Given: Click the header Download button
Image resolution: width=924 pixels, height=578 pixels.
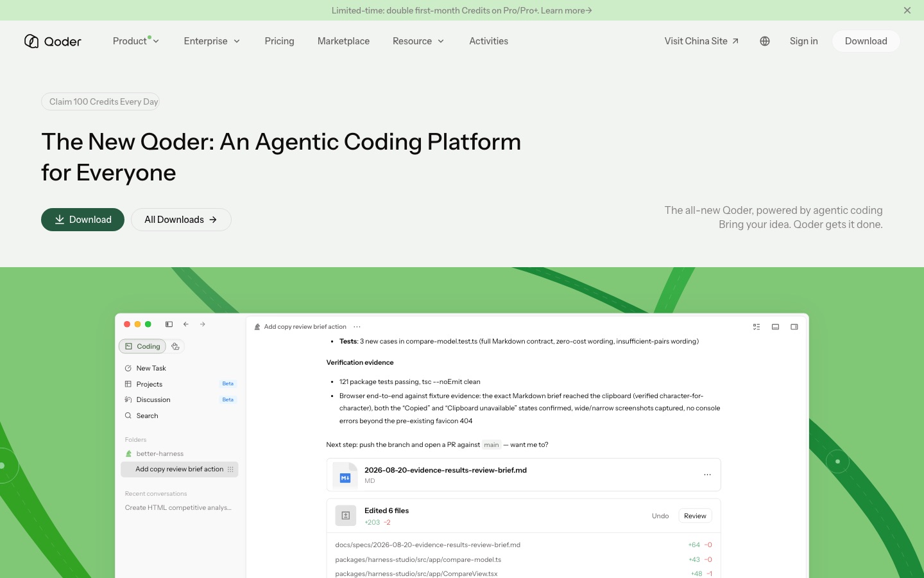Looking at the screenshot, I should coord(866,41).
